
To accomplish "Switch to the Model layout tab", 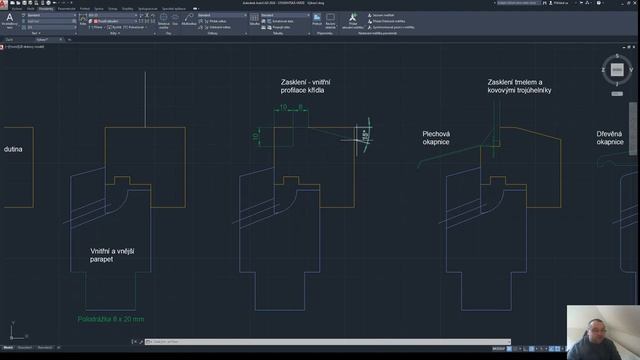I will pos(8,348).
